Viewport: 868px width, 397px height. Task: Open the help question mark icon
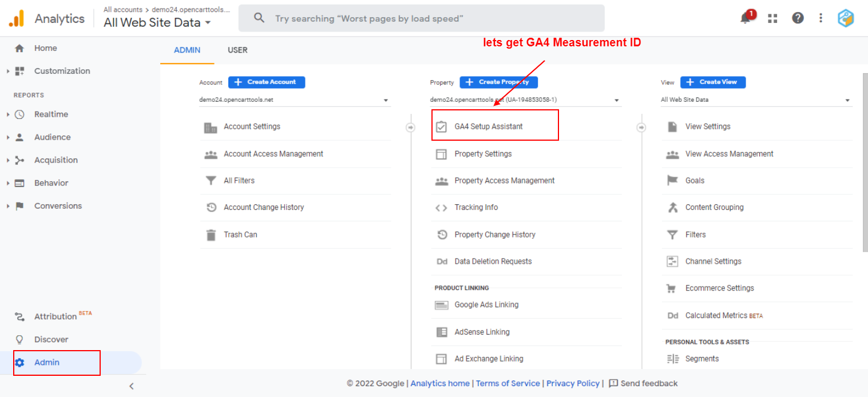point(798,18)
